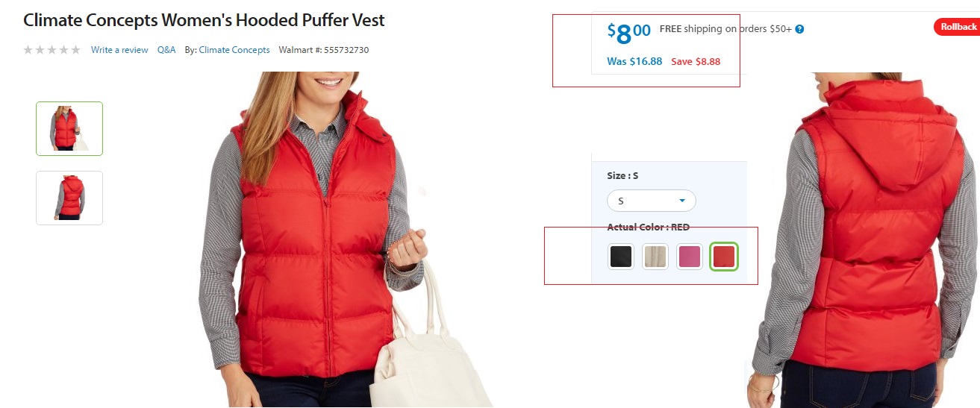Image resolution: width=980 pixels, height=408 pixels.
Task: Open the Write a review link
Action: [x=119, y=50]
